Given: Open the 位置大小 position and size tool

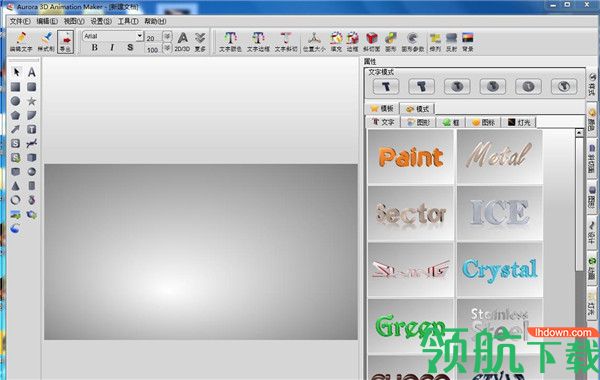Looking at the screenshot, I should [314, 42].
